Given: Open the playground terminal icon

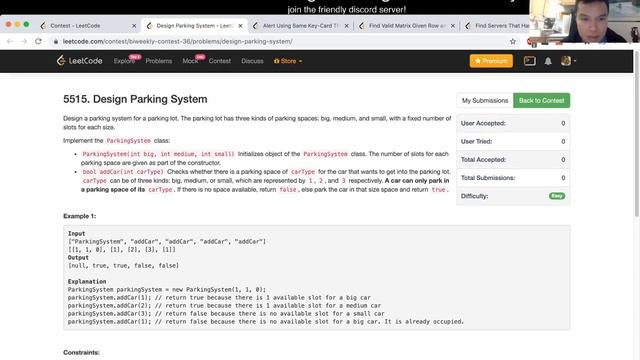Looking at the screenshot, I should pos(529,61).
